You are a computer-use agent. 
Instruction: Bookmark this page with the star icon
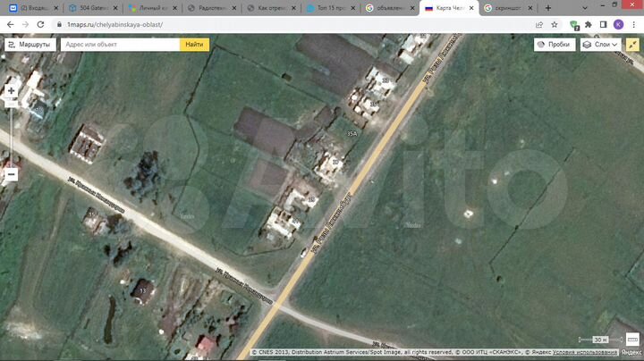[x=555, y=25]
